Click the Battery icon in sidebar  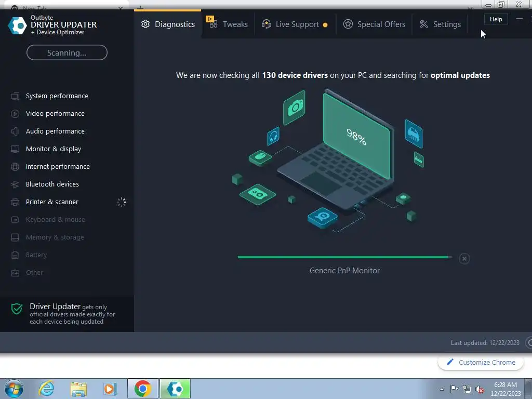tap(15, 255)
